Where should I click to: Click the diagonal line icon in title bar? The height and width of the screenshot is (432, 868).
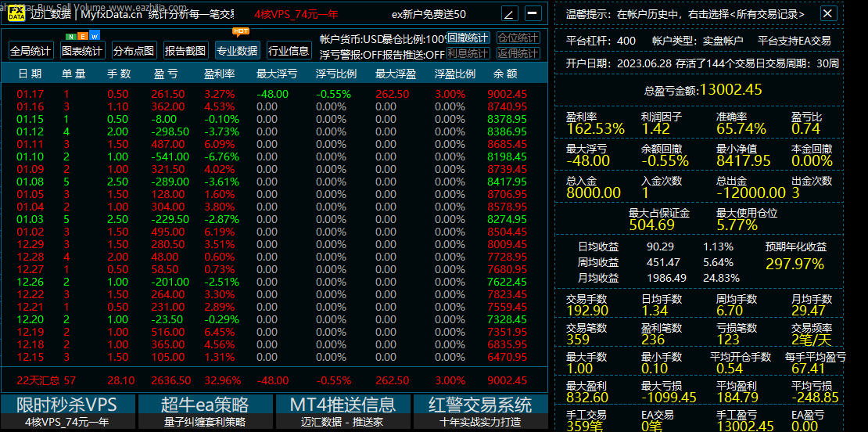point(510,14)
